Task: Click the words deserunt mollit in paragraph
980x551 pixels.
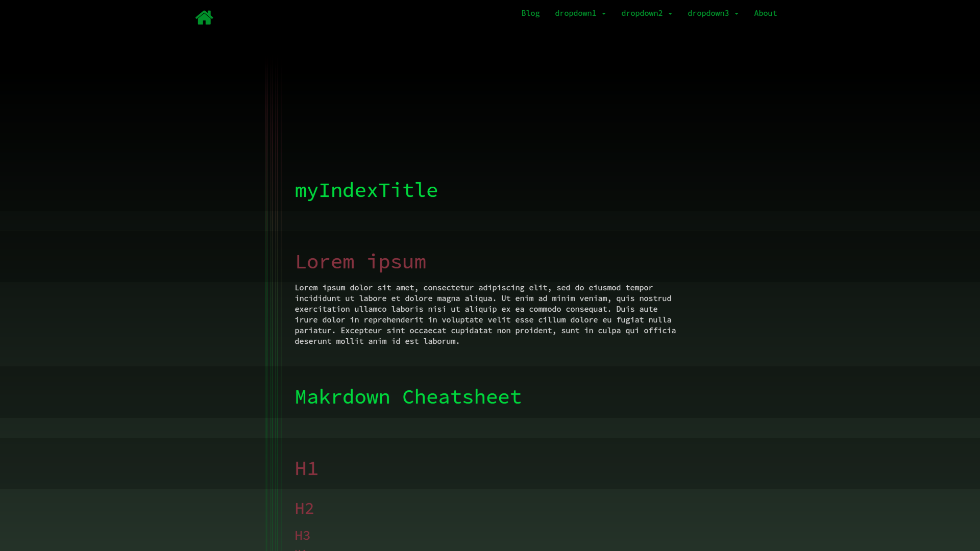Action: [x=329, y=341]
